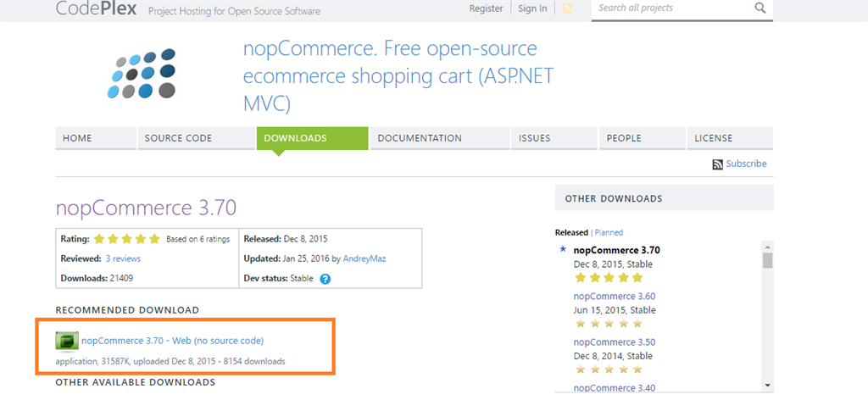
Task: Type in the Search all projects field
Action: click(670, 8)
